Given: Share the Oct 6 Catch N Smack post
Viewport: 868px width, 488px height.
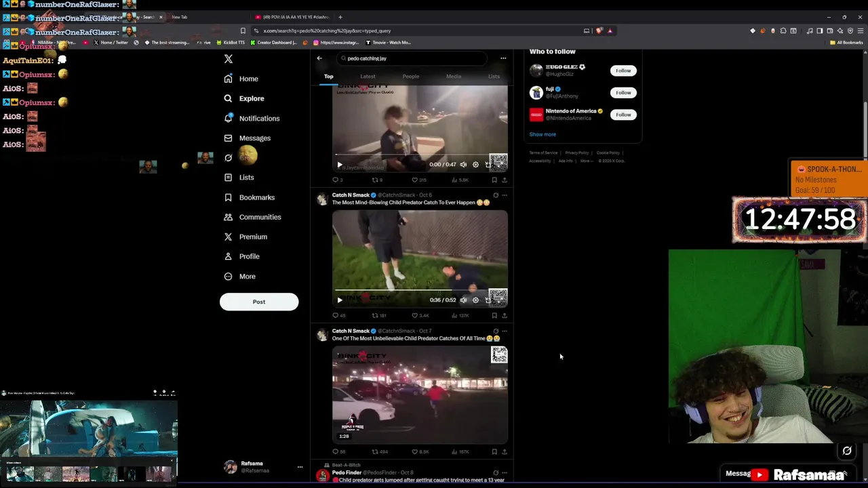Looking at the screenshot, I should coord(505,315).
